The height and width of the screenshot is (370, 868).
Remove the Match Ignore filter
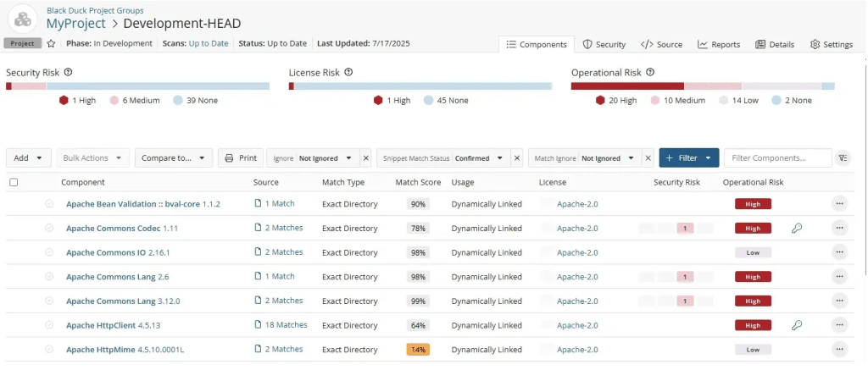coord(648,158)
